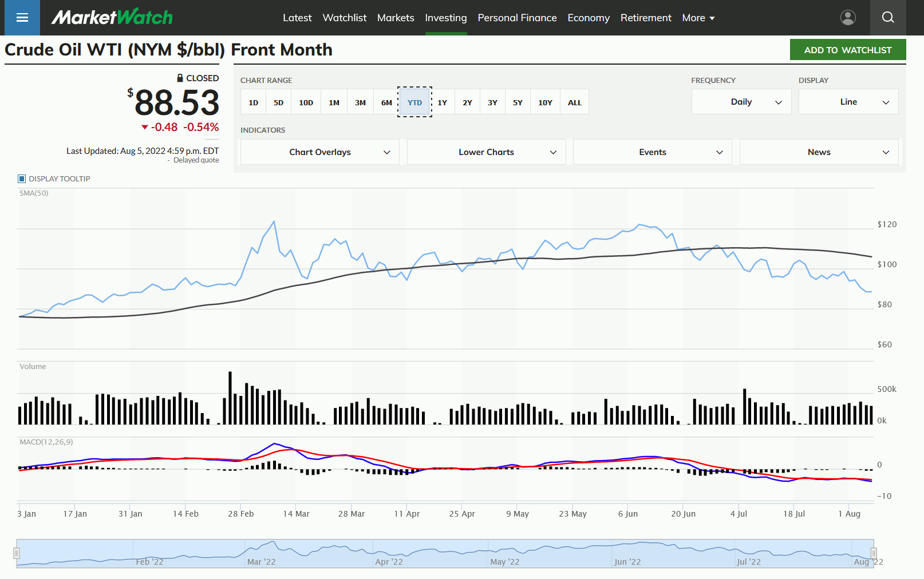Click the right handle of range slider
924x579 pixels.
[874, 553]
